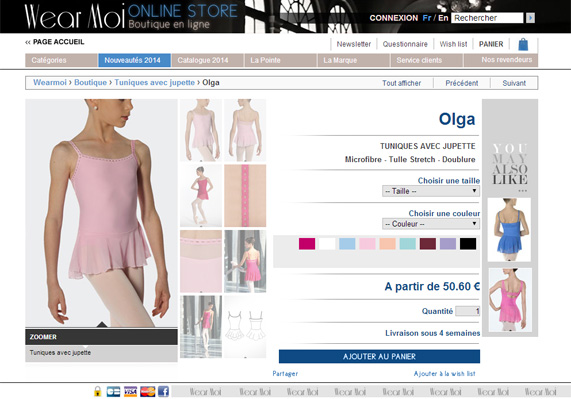Switch language to En
Viewport: 571px width, 399px height.
(x=443, y=18)
